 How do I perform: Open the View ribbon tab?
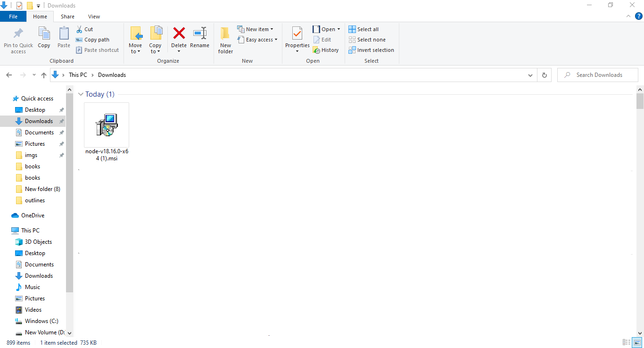(x=94, y=17)
